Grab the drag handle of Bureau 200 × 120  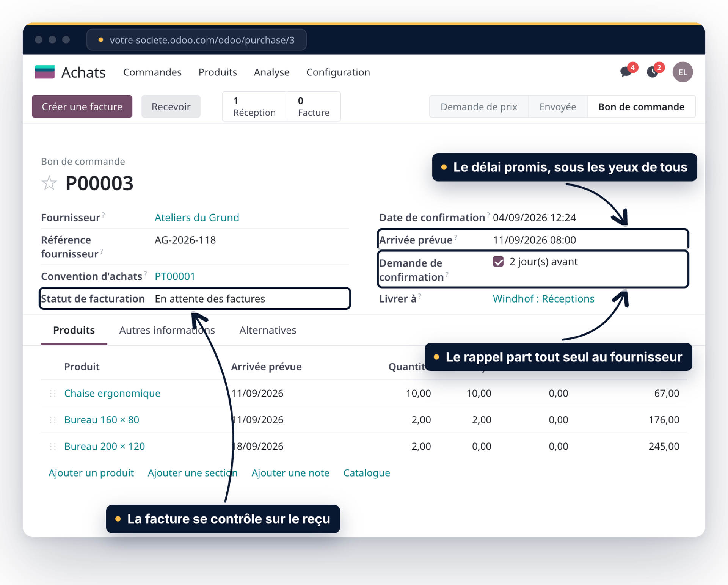click(x=53, y=446)
